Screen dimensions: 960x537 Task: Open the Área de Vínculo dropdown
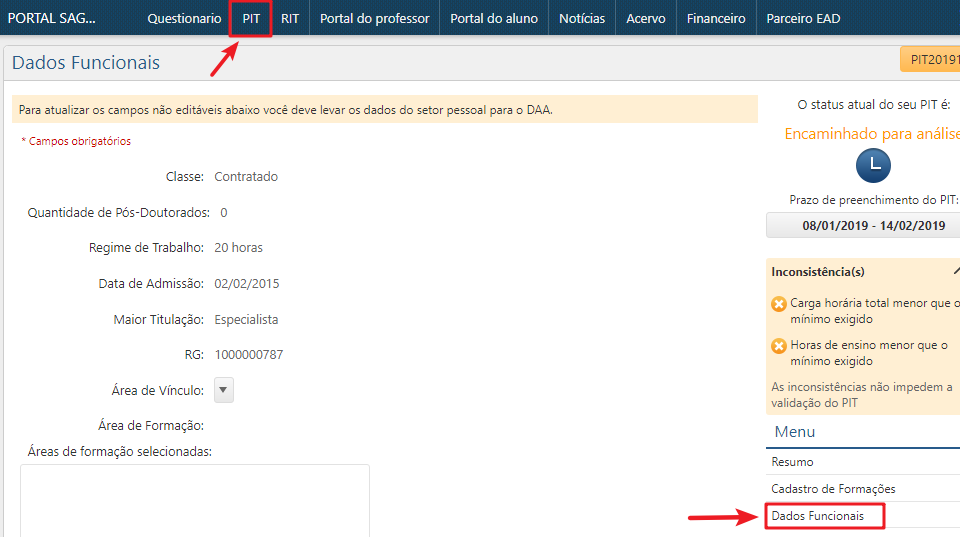point(224,390)
